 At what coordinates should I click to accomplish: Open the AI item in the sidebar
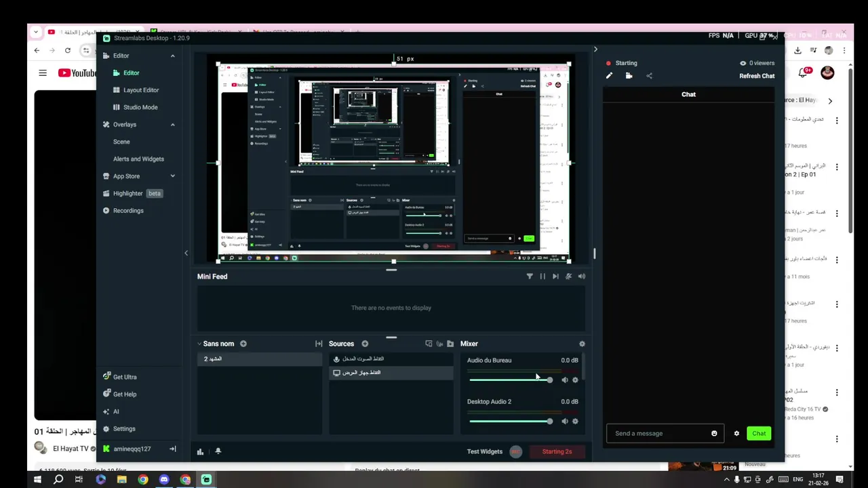[111, 411]
